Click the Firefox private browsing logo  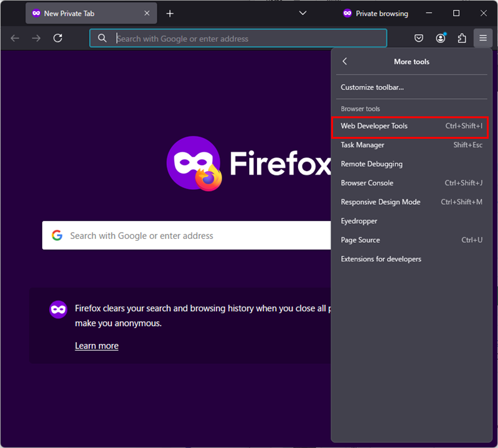tap(194, 163)
